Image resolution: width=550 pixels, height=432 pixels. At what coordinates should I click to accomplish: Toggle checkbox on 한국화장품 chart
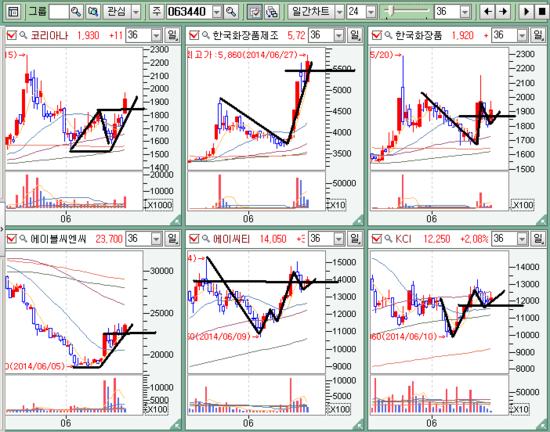tap(376, 35)
